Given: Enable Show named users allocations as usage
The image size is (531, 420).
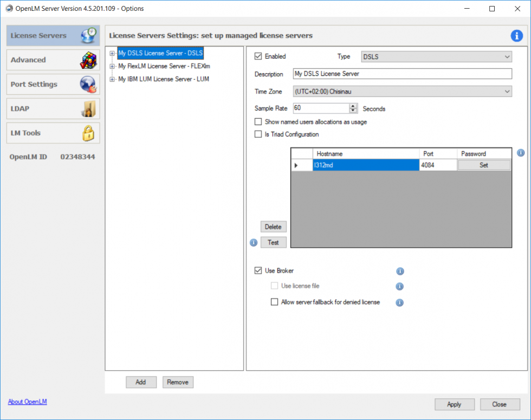Looking at the screenshot, I should click(x=258, y=122).
